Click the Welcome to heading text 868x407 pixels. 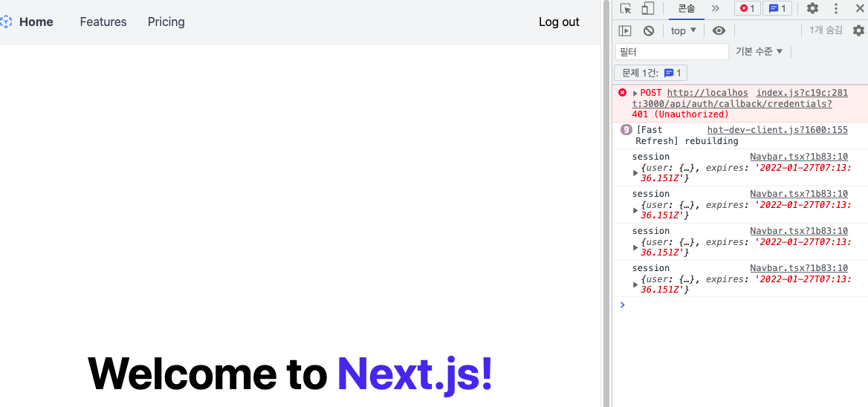[207, 373]
